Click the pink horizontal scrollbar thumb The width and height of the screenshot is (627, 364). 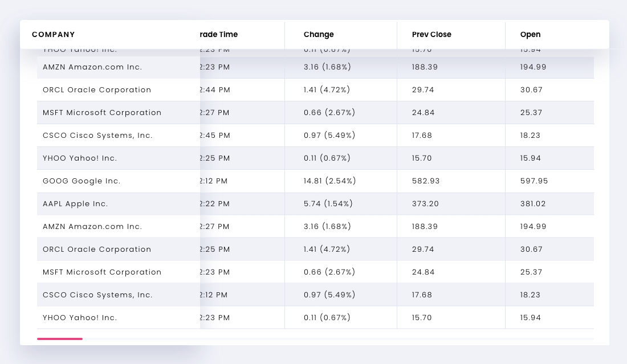pos(60,339)
